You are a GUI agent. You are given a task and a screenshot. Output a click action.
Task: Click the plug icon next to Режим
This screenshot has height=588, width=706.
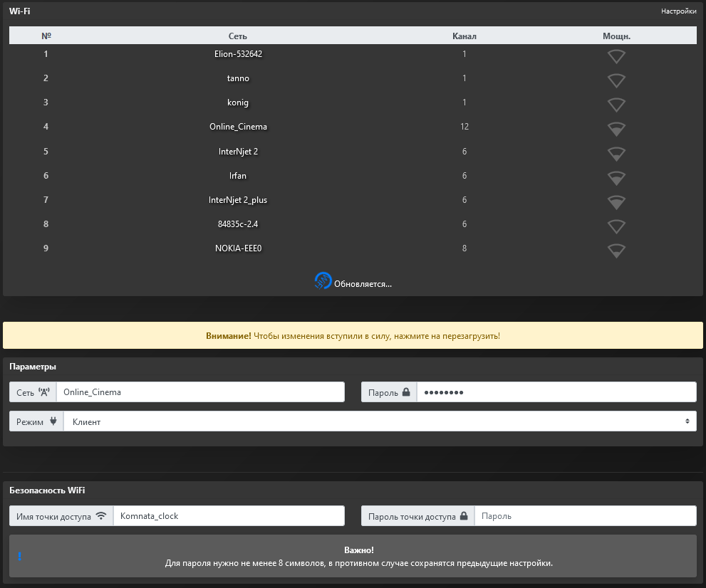click(x=52, y=421)
